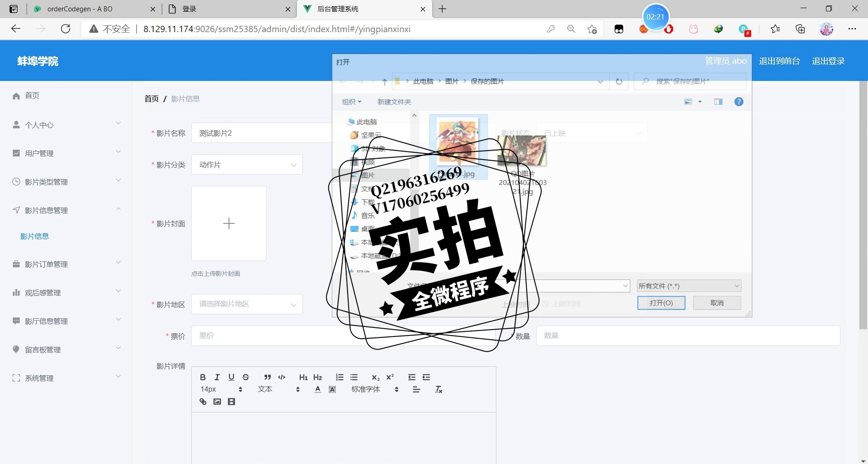Click help icon in file dialog
Screen dimensions: 868x464
(739, 102)
